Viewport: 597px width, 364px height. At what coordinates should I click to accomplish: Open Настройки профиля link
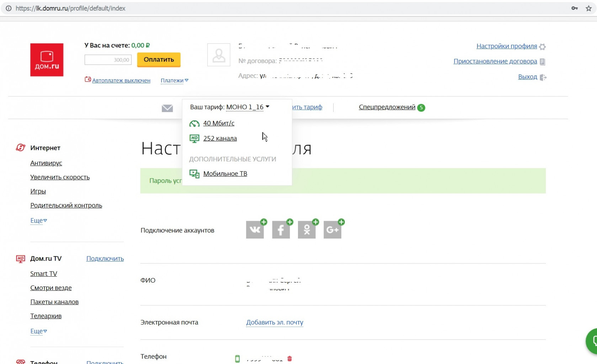(x=507, y=46)
